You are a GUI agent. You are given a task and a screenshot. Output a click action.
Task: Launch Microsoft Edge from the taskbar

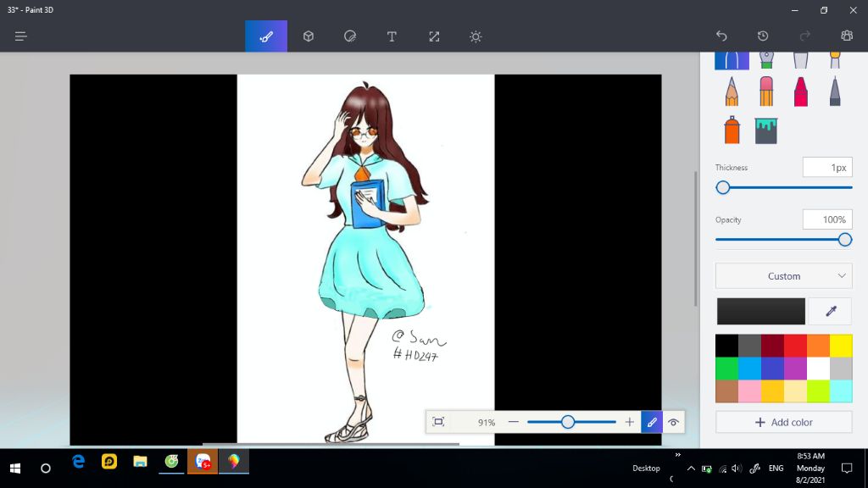click(x=79, y=462)
